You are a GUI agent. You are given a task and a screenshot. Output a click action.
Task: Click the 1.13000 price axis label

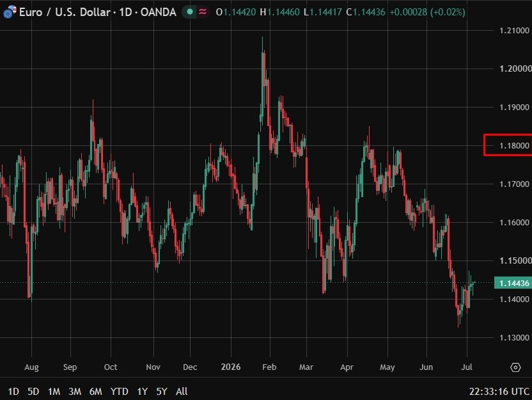tap(514, 337)
